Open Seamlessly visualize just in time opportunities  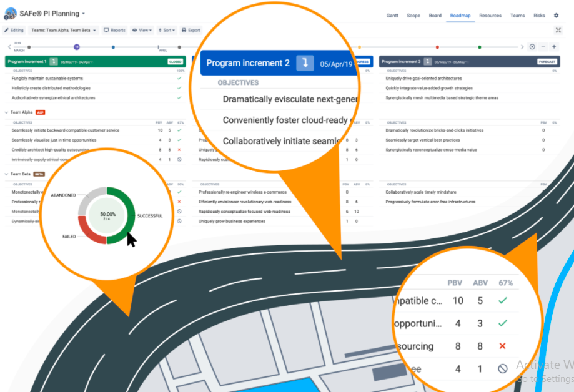tap(54, 140)
